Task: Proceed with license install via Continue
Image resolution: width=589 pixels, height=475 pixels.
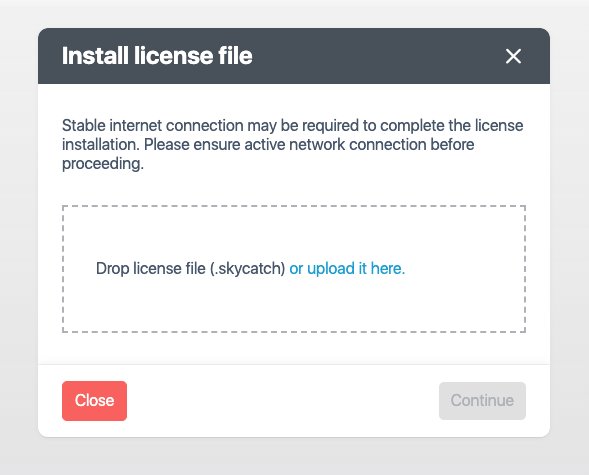Action: pyautogui.click(x=482, y=401)
